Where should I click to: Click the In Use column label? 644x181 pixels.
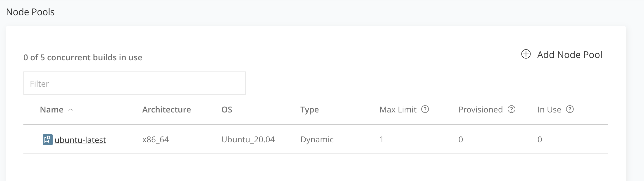(x=549, y=110)
